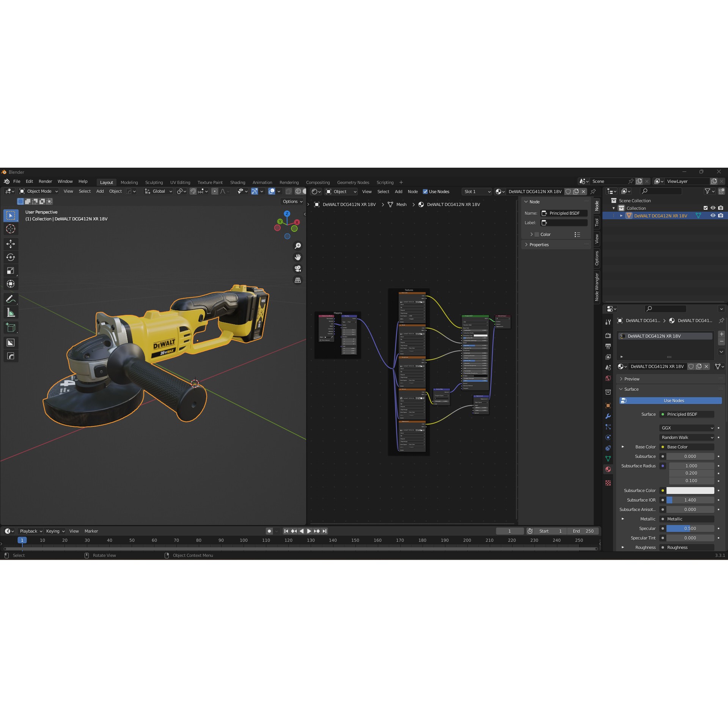
Task: Toggle fake user shield in node header
Action: click(568, 192)
